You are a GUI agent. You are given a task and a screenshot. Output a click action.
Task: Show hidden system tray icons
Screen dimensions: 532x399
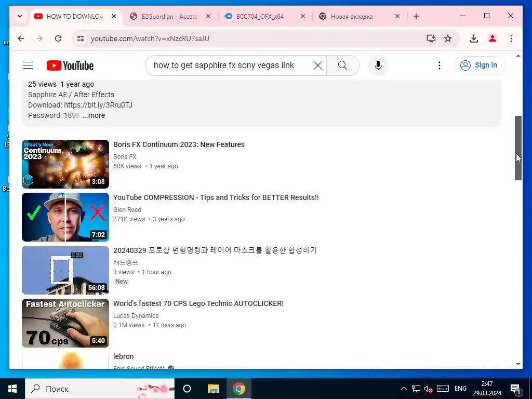pyautogui.click(x=403, y=389)
